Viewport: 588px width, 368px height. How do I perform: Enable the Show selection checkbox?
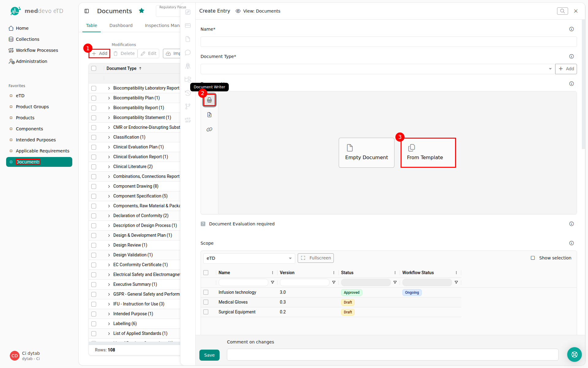coord(533,258)
